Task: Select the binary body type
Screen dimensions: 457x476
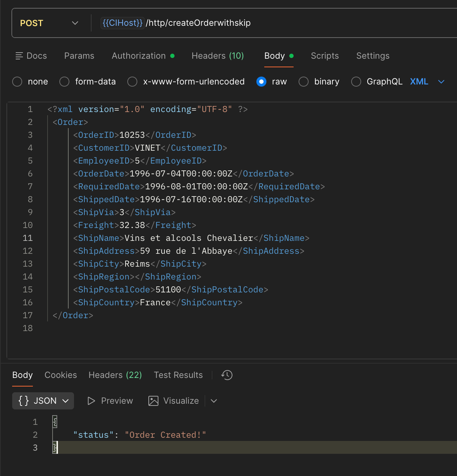Action: [x=303, y=82]
